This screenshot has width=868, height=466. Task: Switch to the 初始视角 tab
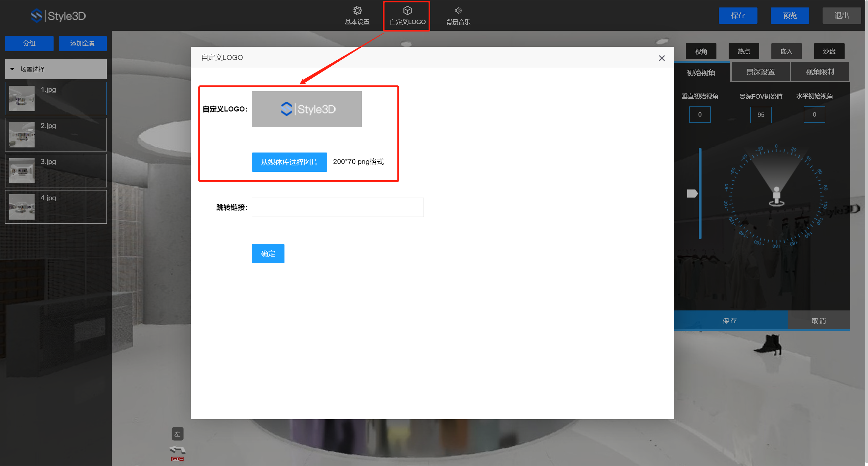click(x=701, y=73)
